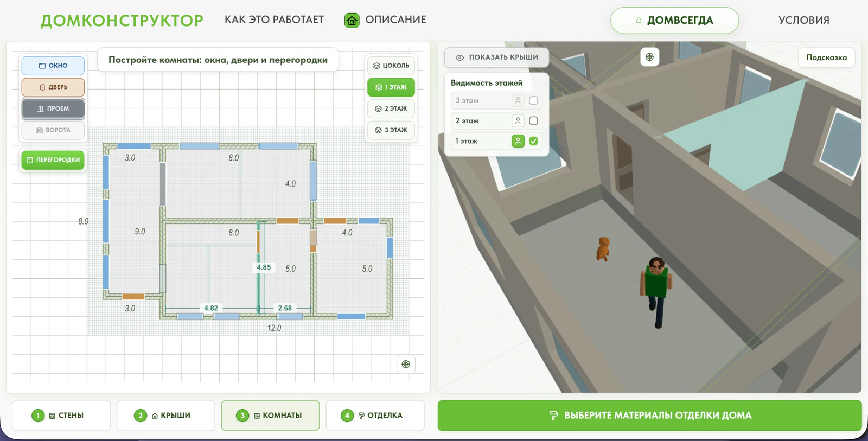This screenshot has height=441, width=868.
Task: Click the recenter target icon in 2D plan
Action: pyautogui.click(x=406, y=364)
